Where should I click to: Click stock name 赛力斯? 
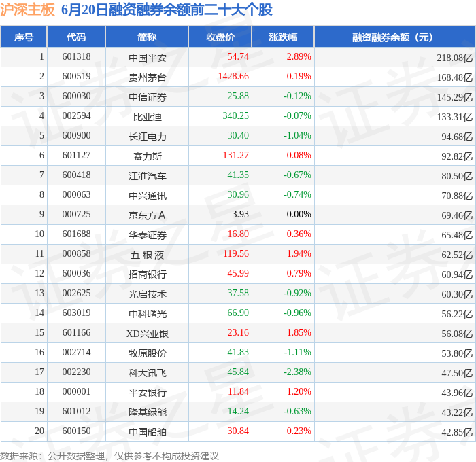tap(148, 156)
